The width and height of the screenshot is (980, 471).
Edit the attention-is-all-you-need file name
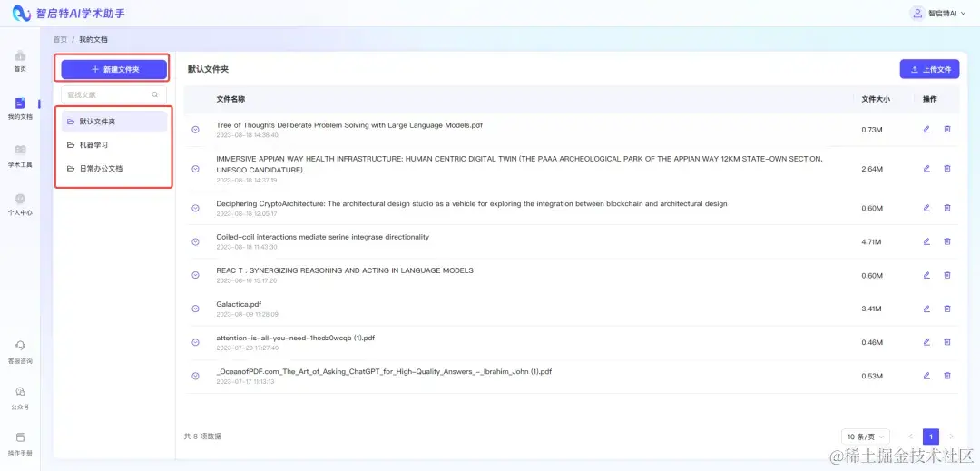(926, 342)
